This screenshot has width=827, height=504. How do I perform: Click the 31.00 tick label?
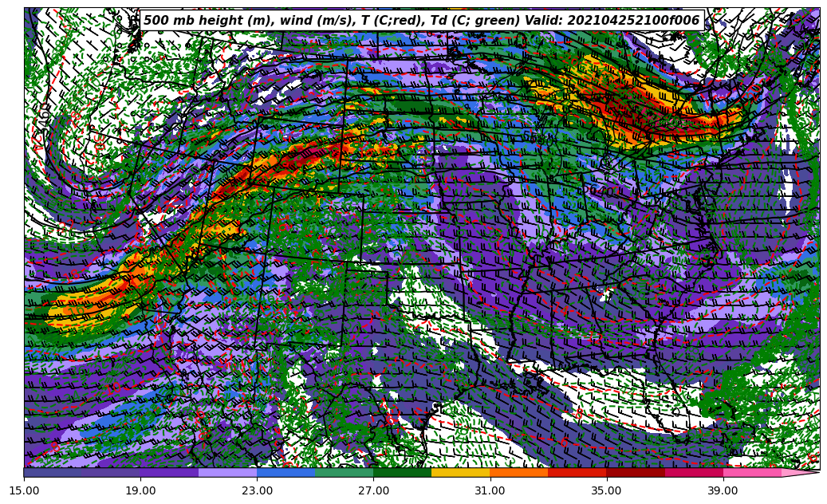490,490
